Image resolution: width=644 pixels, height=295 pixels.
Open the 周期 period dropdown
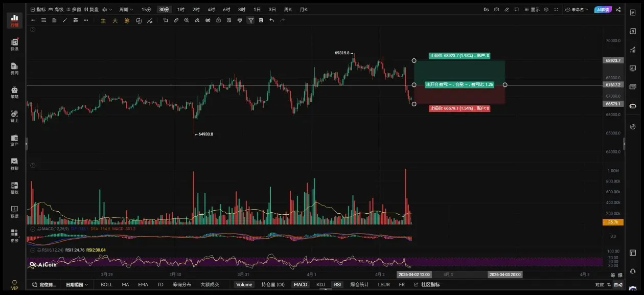click(x=126, y=9)
